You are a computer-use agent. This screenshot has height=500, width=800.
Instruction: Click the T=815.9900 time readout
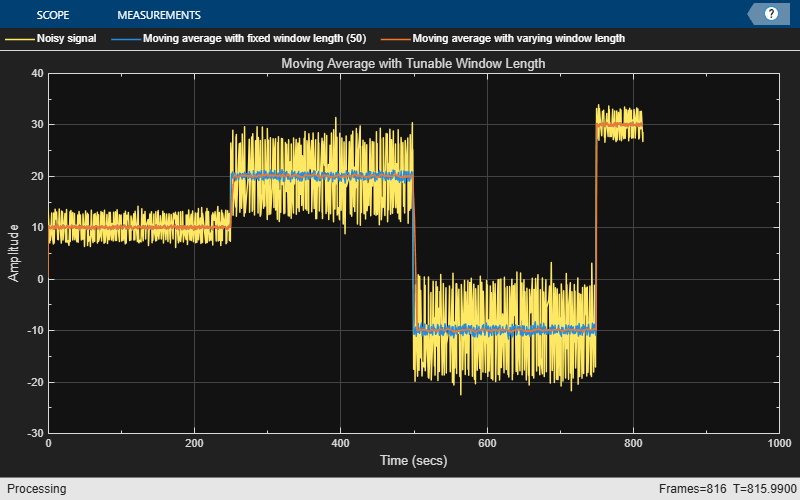[x=762, y=489]
